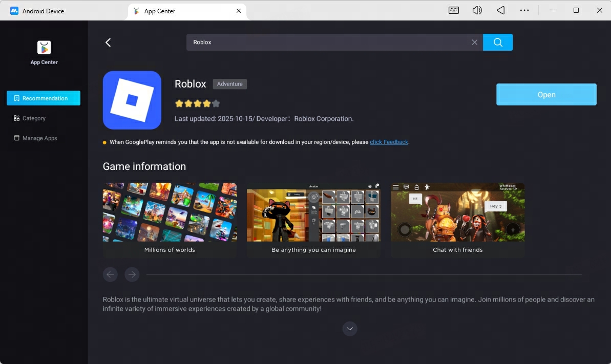Click the App Center logo
This screenshot has height=364, width=611.
click(x=44, y=46)
